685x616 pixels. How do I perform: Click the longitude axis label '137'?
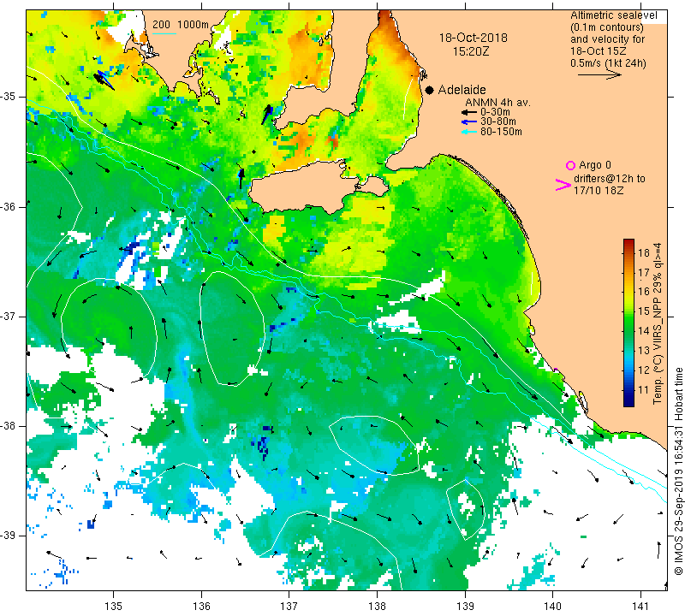tap(289, 606)
